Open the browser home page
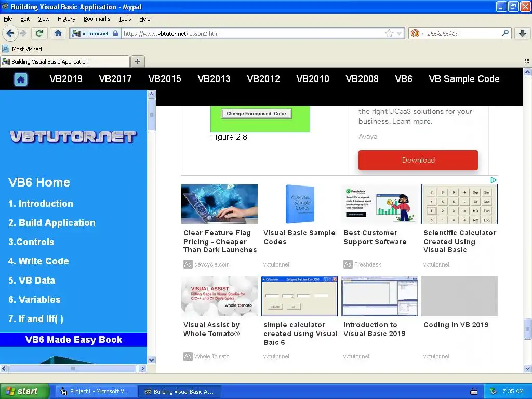The image size is (532, 399). [58, 33]
